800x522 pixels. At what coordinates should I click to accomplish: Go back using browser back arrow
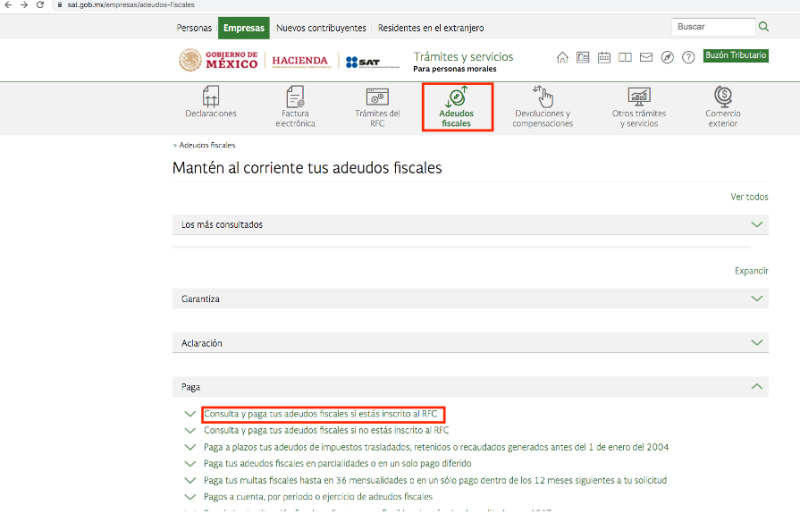click(x=8, y=5)
